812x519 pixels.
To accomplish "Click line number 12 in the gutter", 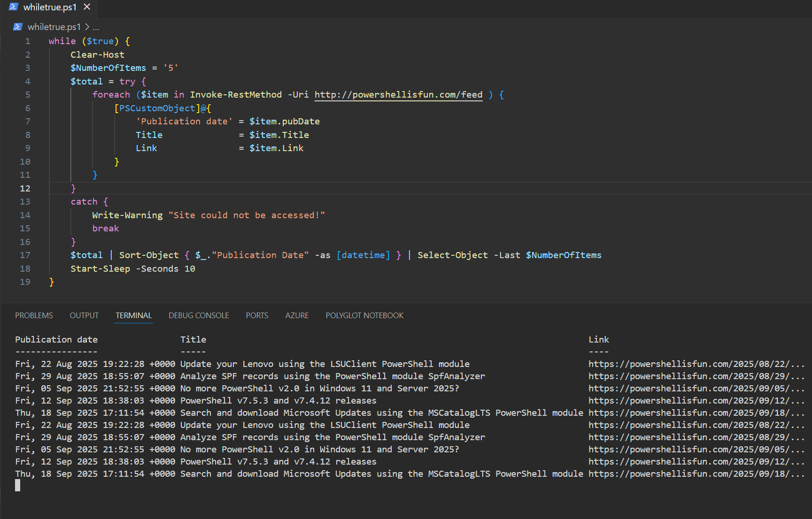I will tap(25, 188).
